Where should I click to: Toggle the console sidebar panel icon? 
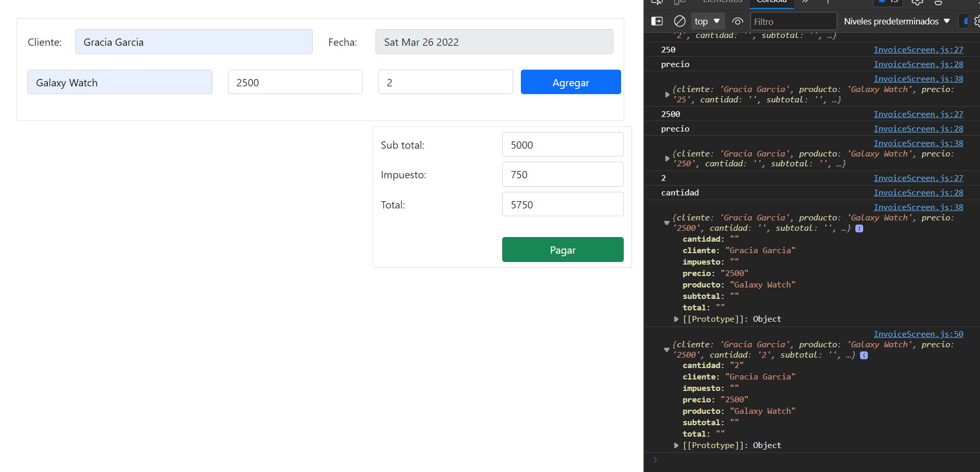coord(657,21)
